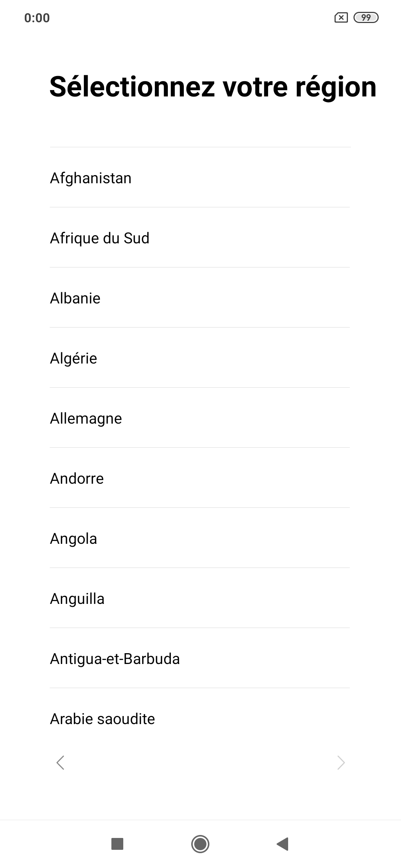This screenshot has width=401, height=868.
Task: Select Allemagne as your region
Action: pos(86,418)
